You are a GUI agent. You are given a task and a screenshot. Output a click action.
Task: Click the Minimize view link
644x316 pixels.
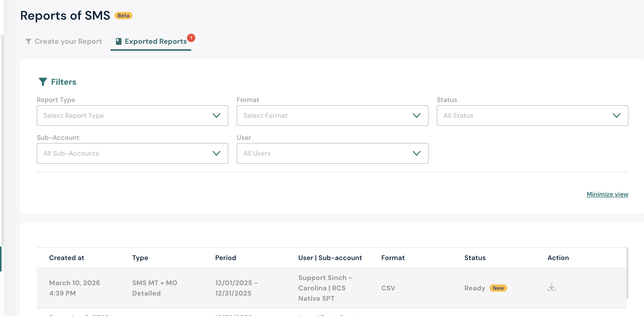pyautogui.click(x=607, y=194)
